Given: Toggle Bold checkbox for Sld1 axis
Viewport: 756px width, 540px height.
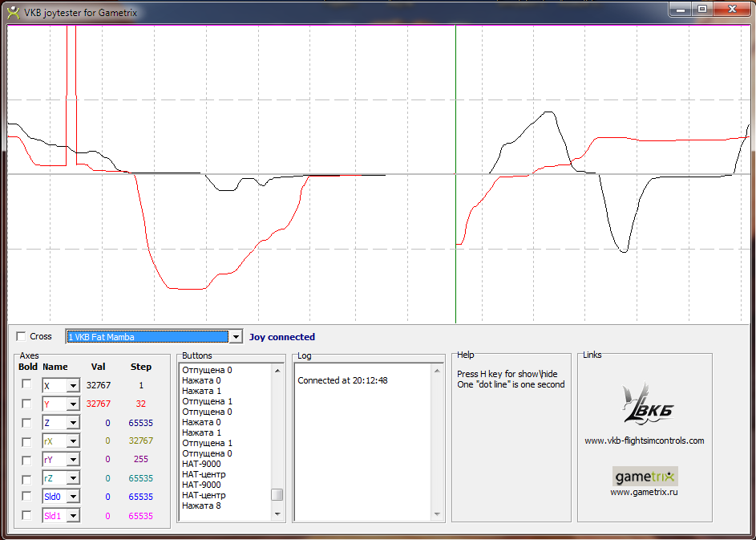Looking at the screenshot, I should coord(26,515).
